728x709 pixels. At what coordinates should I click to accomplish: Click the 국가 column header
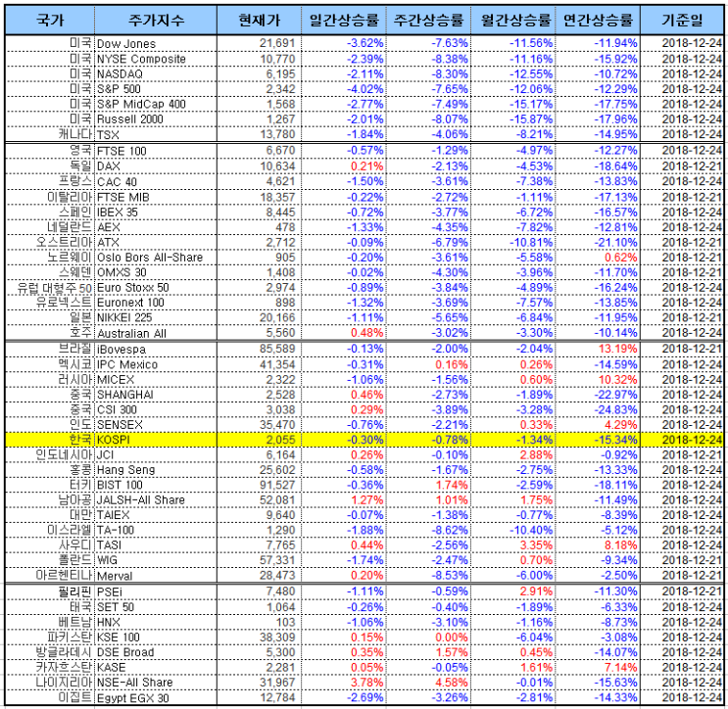pyautogui.click(x=50, y=20)
